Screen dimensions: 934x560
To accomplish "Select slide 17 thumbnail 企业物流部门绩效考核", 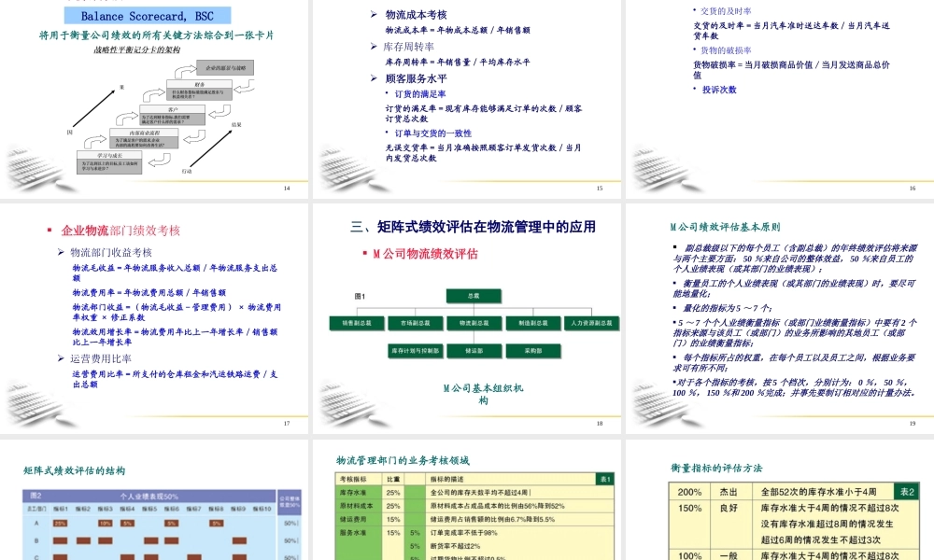I will 154,318.
